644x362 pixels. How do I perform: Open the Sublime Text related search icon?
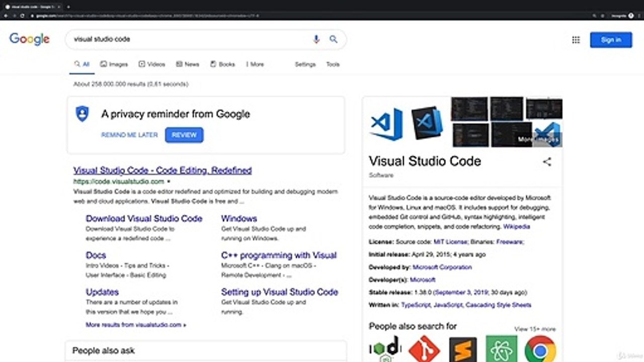point(463,349)
